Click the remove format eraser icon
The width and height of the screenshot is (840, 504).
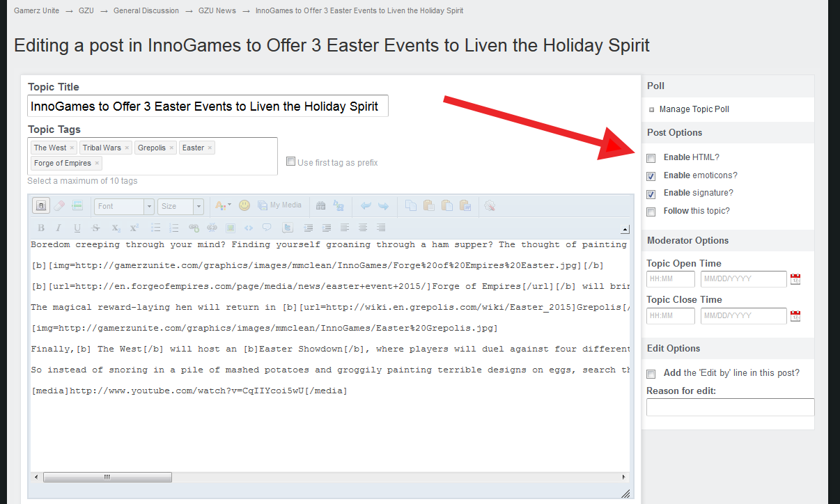pos(59,206)
